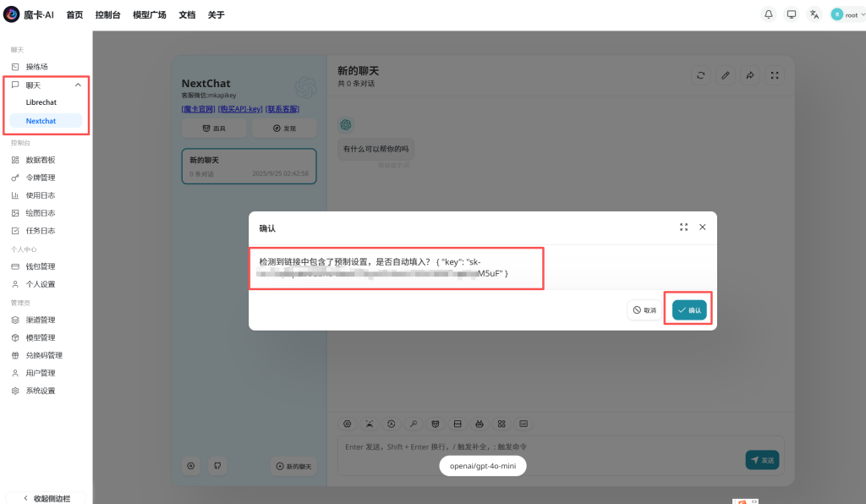Open 系统设置 in the sidebar
The width and height of the screenshot is (866, 504).
point(40,391)
